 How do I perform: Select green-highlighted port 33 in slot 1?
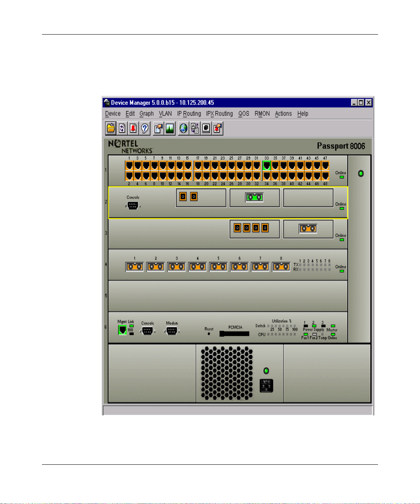tap(267, 166)
